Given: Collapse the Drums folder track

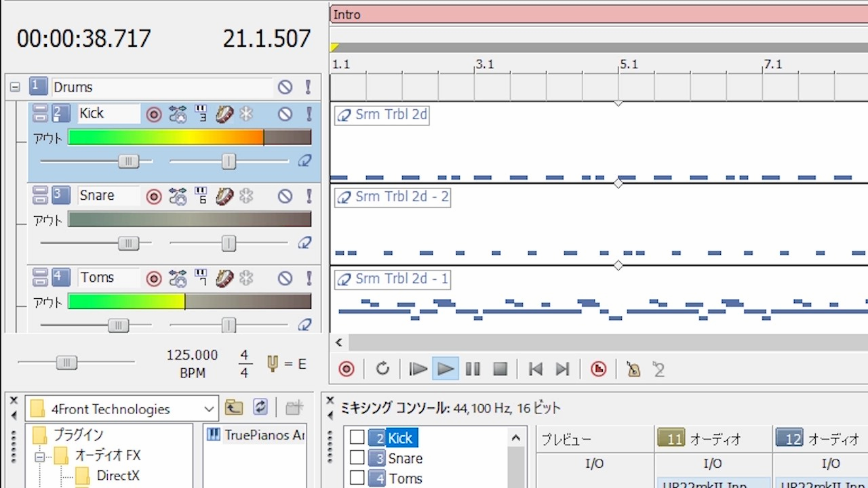Looking at the screenshot, I should click(x=15, y=87).
